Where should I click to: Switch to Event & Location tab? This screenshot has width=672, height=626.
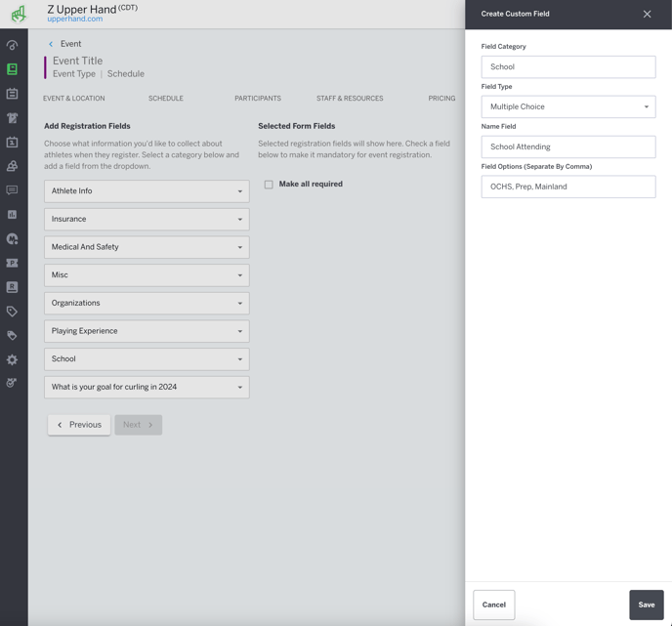click(73, 98)
